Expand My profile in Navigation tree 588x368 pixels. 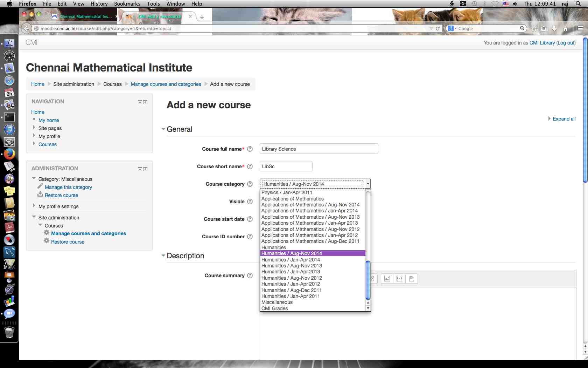tap(34, 136)
